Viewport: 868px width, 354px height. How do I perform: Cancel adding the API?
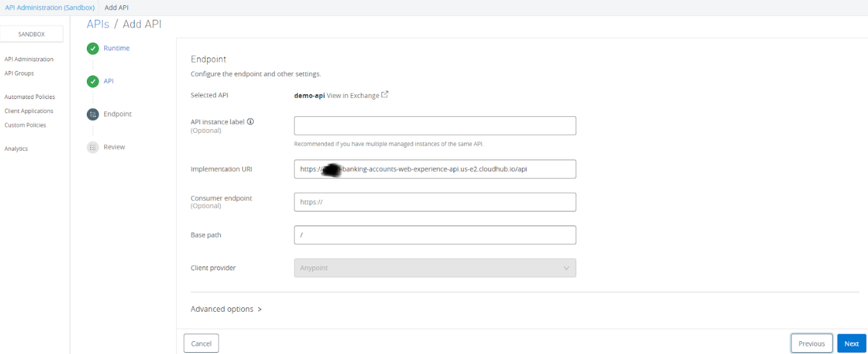click(201, 344)
